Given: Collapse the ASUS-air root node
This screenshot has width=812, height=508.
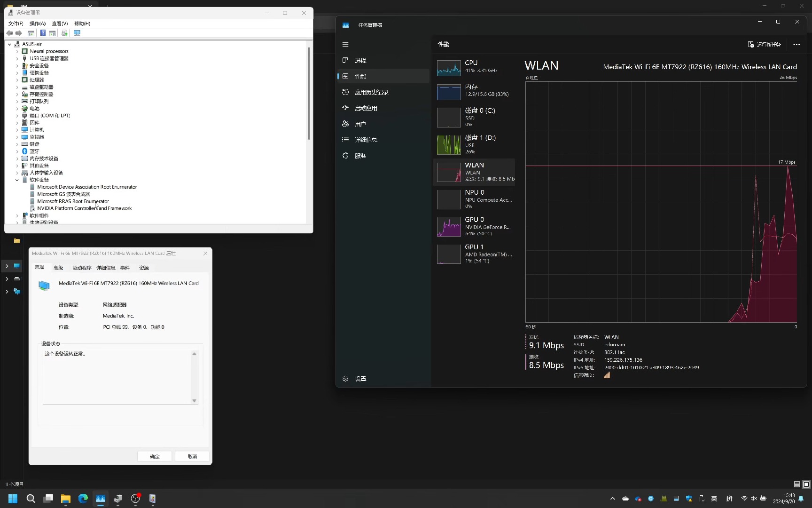Looking at the screenshot, I should [9, 44].
